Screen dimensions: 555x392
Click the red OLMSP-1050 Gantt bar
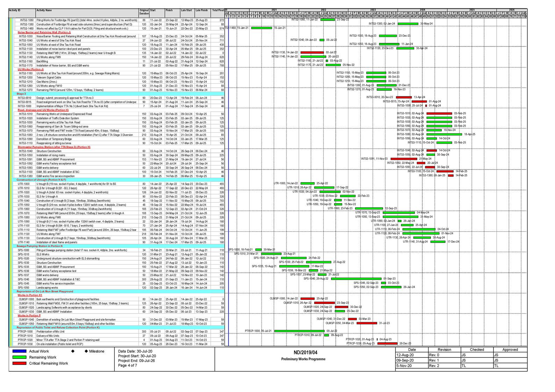(367, 323)
